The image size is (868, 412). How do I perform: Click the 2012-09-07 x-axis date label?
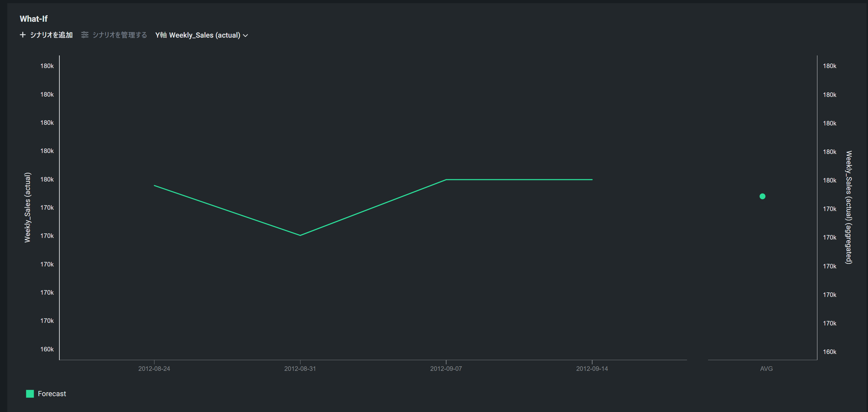pyautogui.click(x=446, y=369)
